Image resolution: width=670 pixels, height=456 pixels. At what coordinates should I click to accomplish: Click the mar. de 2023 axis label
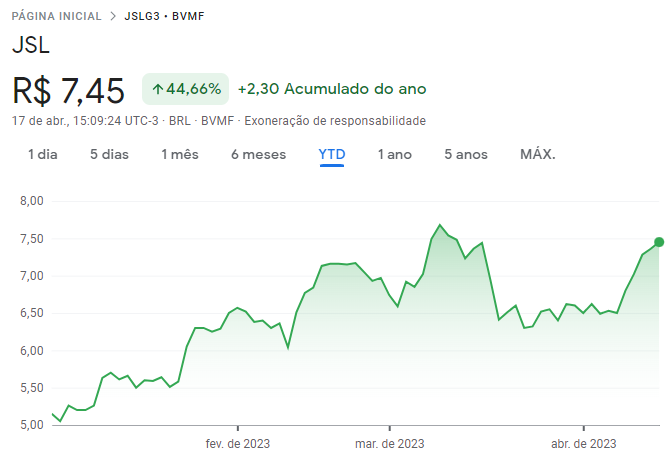click(x=390, y=444)
